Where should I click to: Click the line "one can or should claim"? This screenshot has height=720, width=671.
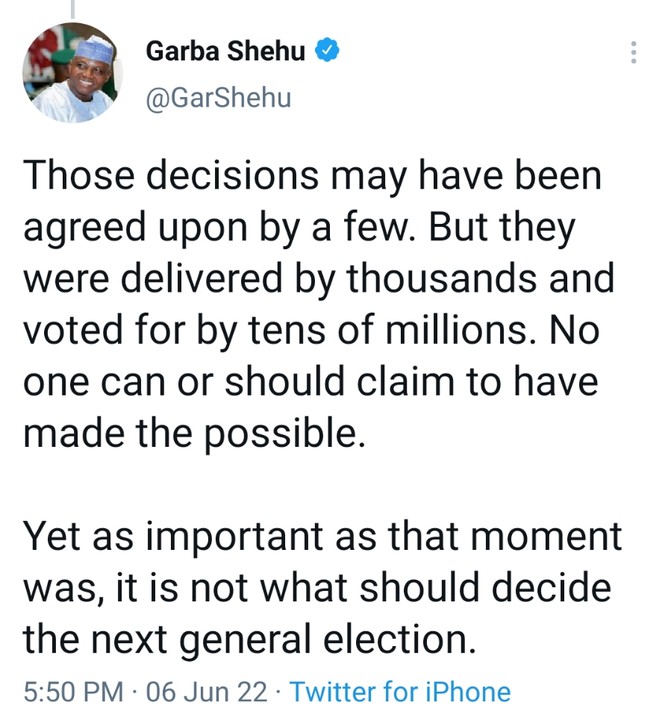(312, 383)
